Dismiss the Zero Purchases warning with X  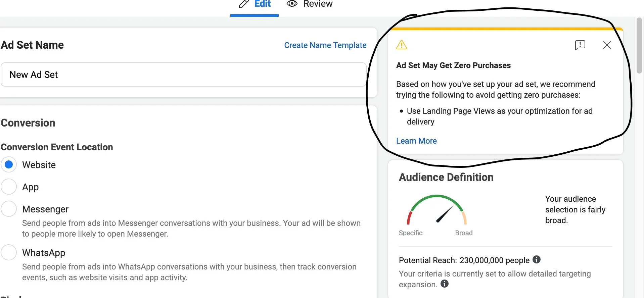tap(607, 45)
